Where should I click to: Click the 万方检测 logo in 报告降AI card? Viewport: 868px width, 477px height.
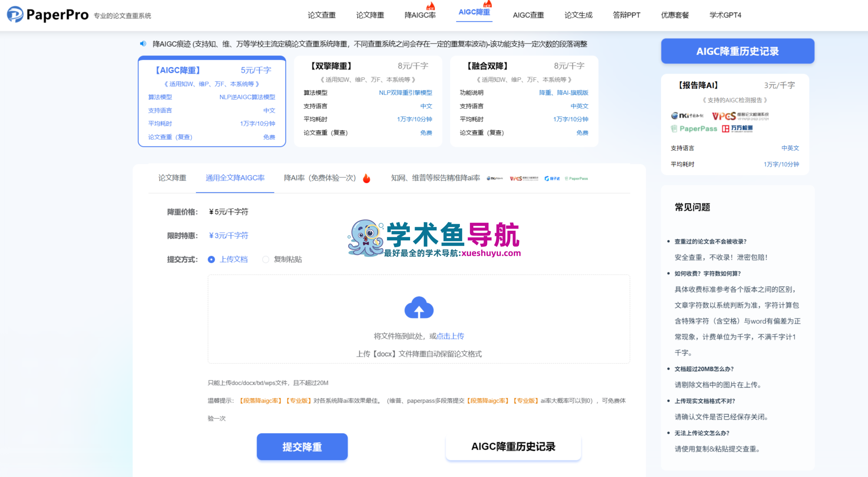[x=737, y=128]
